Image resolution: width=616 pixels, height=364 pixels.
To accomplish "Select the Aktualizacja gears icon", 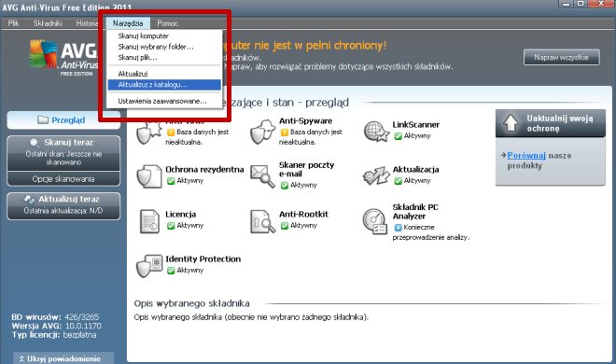I will [376, 175].
